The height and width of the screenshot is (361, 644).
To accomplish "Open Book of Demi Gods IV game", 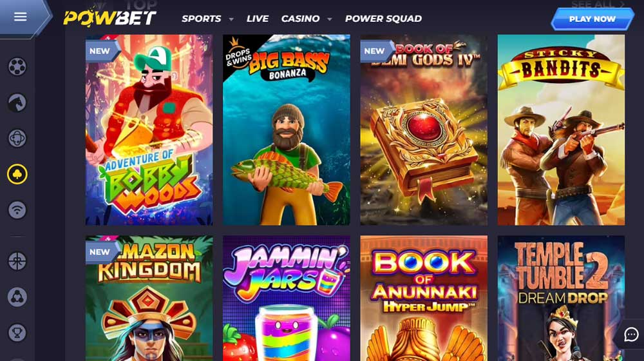I will (x=424, y=130).
